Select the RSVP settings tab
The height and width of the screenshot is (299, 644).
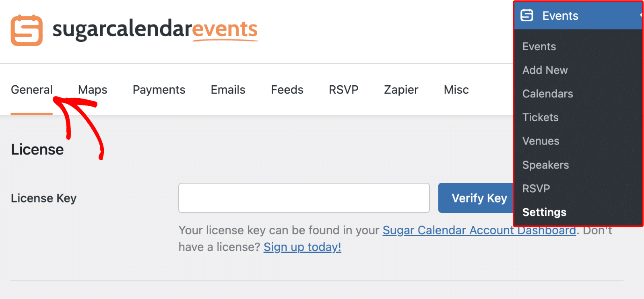[344, 90]
